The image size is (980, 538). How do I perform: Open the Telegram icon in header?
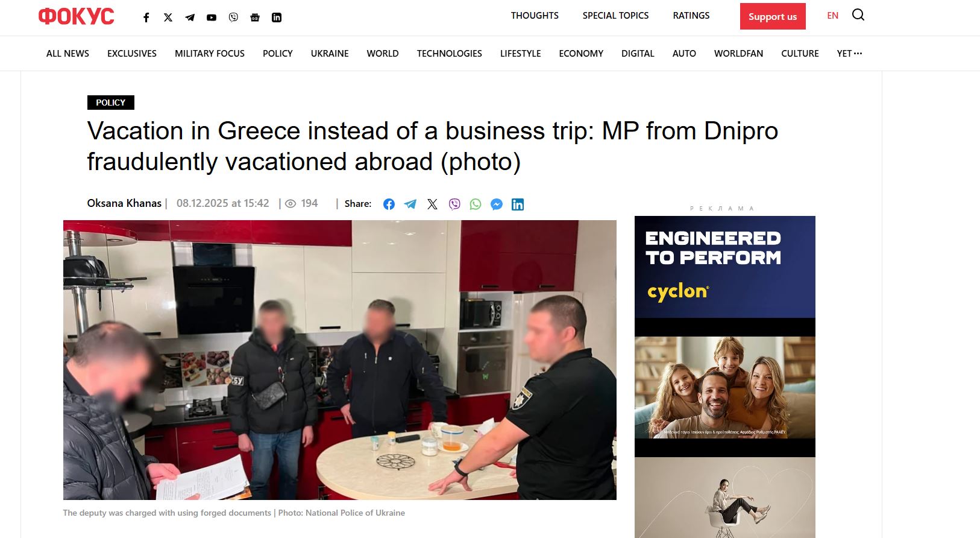coord(190,17)
